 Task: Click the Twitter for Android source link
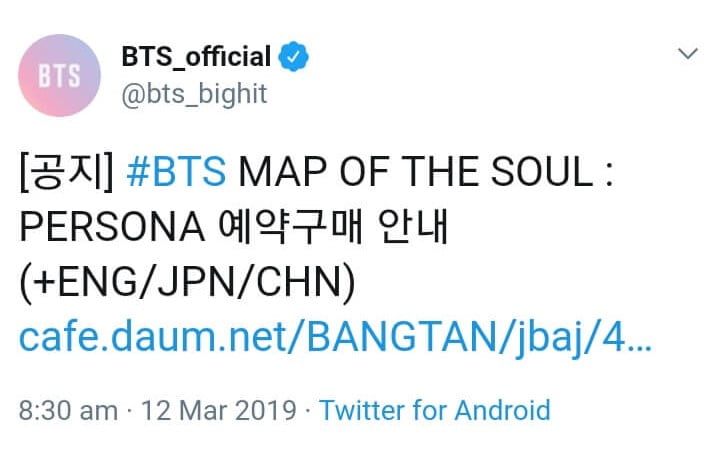point(435,410)
